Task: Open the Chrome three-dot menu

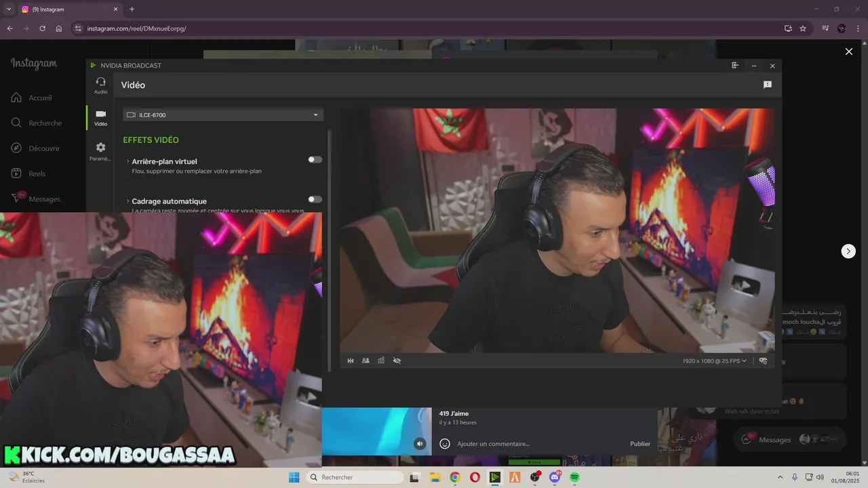Action: 858,28
